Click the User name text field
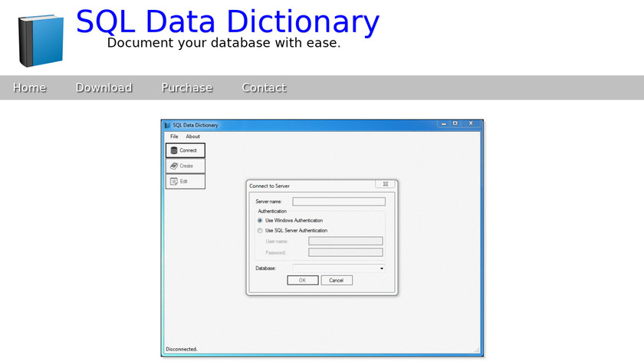This screenshot has height=362, width=644. (x=346, y=241)
